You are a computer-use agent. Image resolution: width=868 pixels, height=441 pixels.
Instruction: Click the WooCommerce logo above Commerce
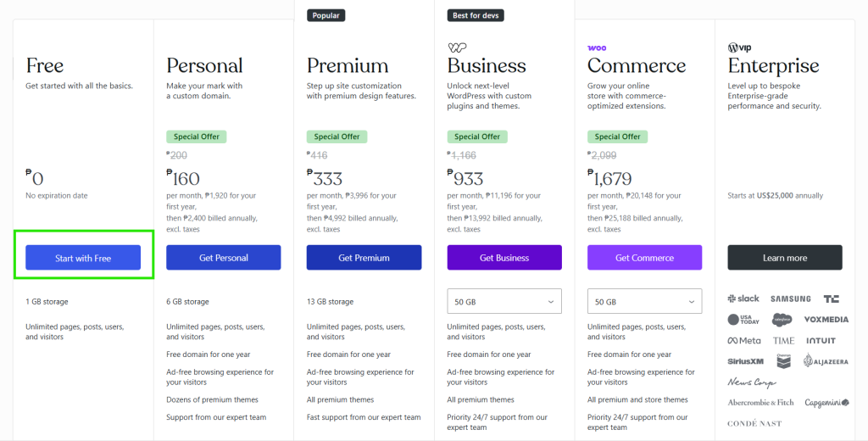pos(597,48)
